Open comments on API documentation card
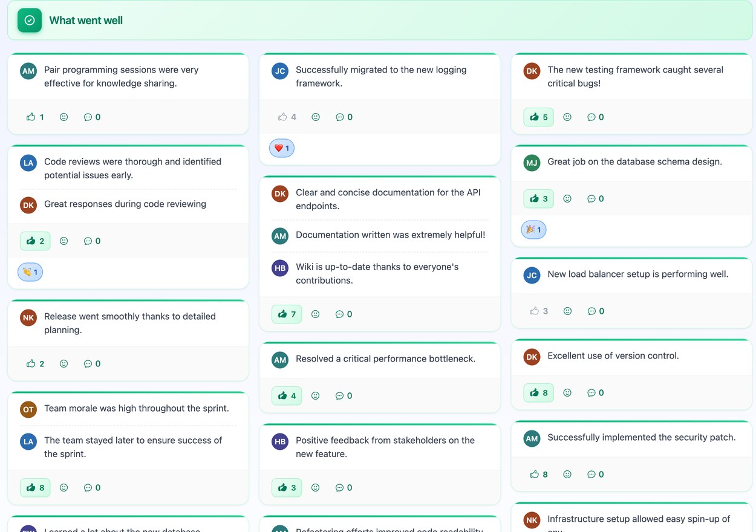The width and height of the screenshot is (756, 532). (x=344, y=314)
